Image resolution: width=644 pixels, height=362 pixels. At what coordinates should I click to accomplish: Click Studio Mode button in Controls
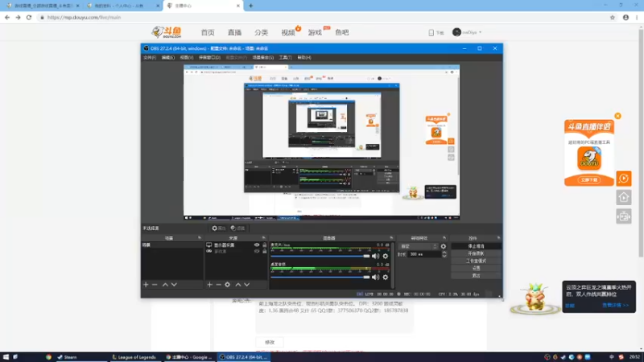click(x=476, y=261)
